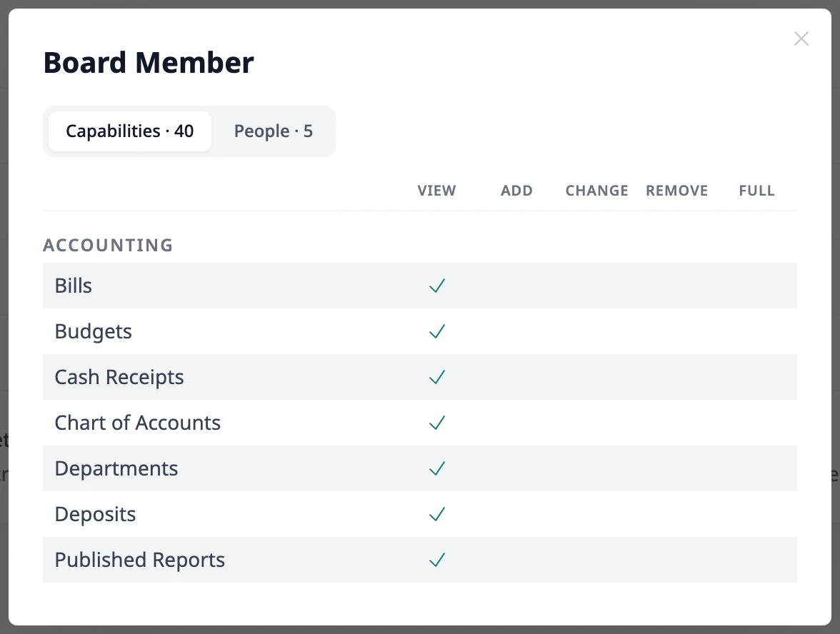This screenshot has width=840, height=634.
Task: Click the REMOVE column header
Action: tap(676, 191)
